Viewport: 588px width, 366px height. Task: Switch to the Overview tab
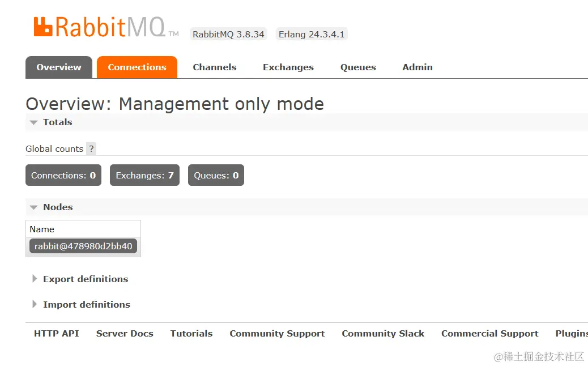coord(59,67)
